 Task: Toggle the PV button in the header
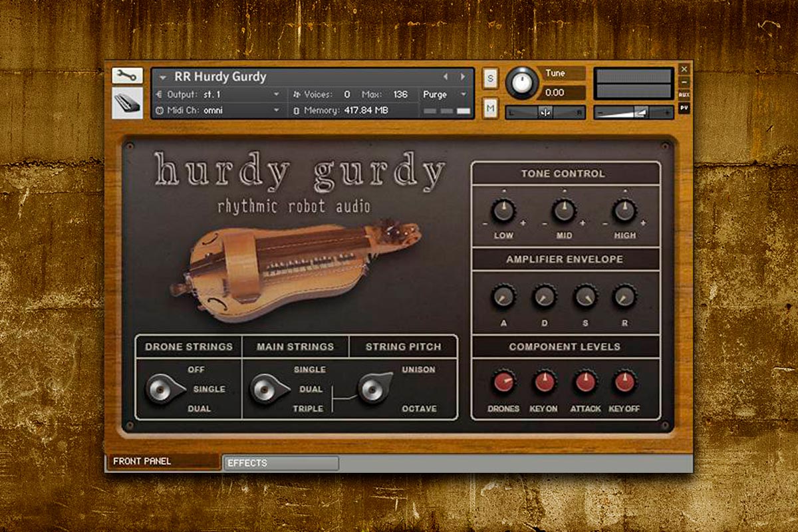click(684, 108)
